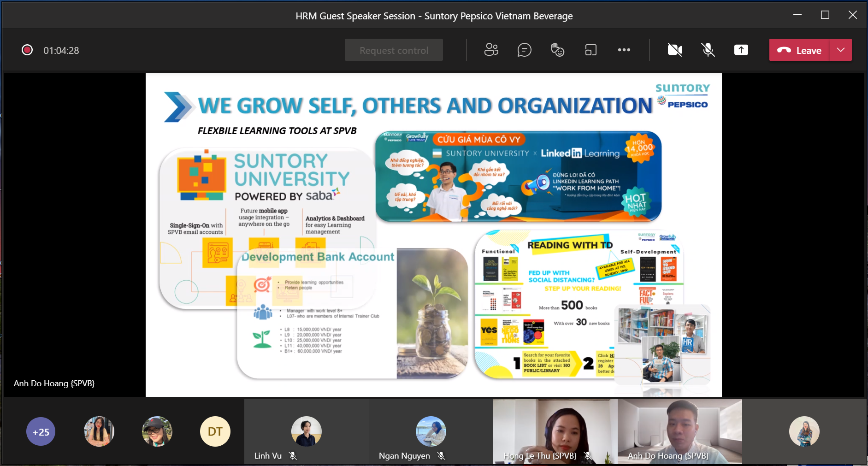The height and width of the screenshot is (466, 868).
Task: Leave the meeting
Action: click(799, 50)
